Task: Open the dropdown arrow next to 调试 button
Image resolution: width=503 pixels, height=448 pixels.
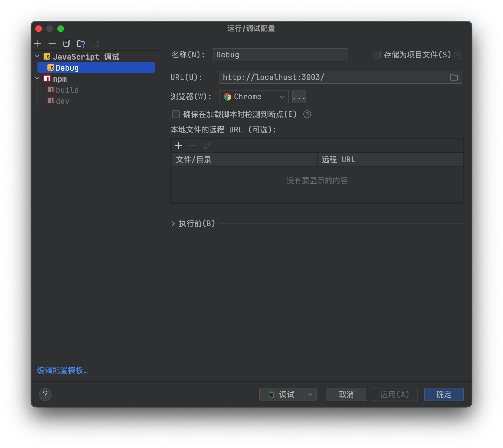Action: pyautogui.click(x=310, y=394)
